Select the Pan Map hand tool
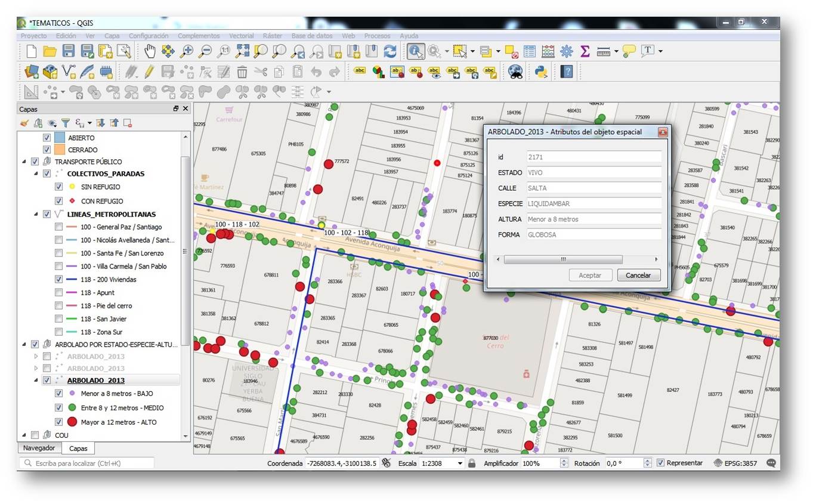The width and height of the screenshot is (813, 504). pos(150,51)
